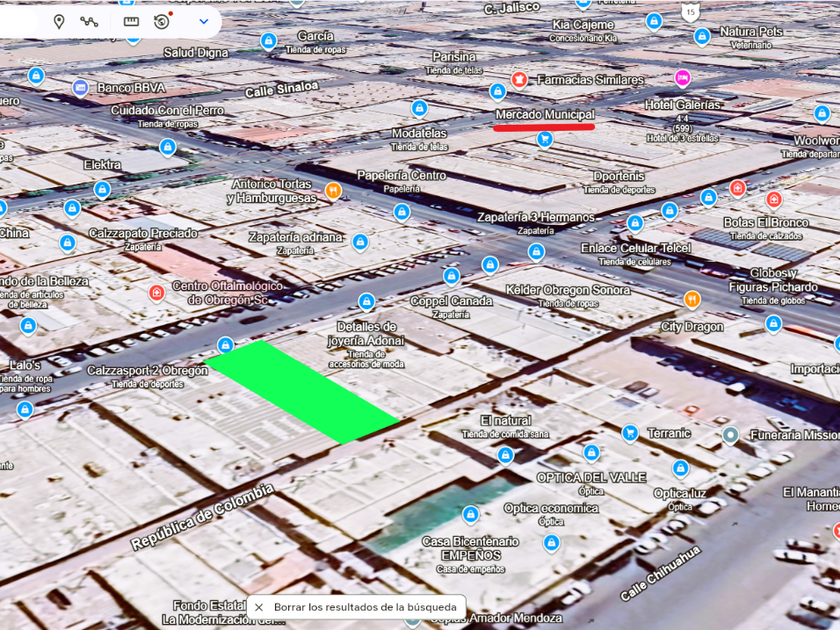Select the Enlace Celular Telcel pin
This screenshot has height=630, width=840.
pos(635,222)
